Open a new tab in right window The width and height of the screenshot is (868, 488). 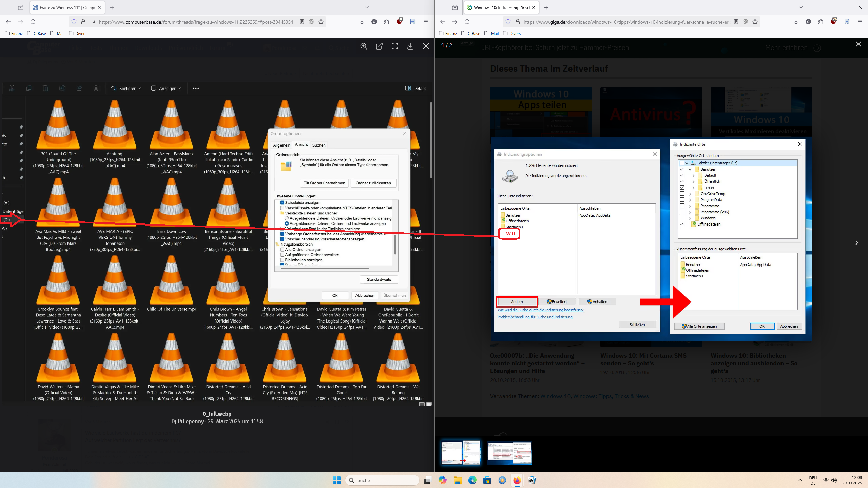pos(546,7)
